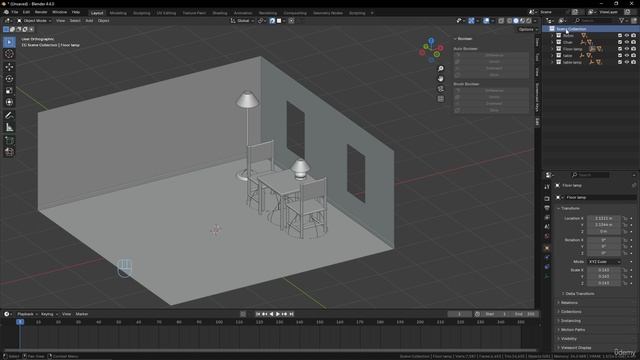Open the Scene properties tab icon
Image resolution: width=640 pixels, height=360 pixels.
coord(547,227)
